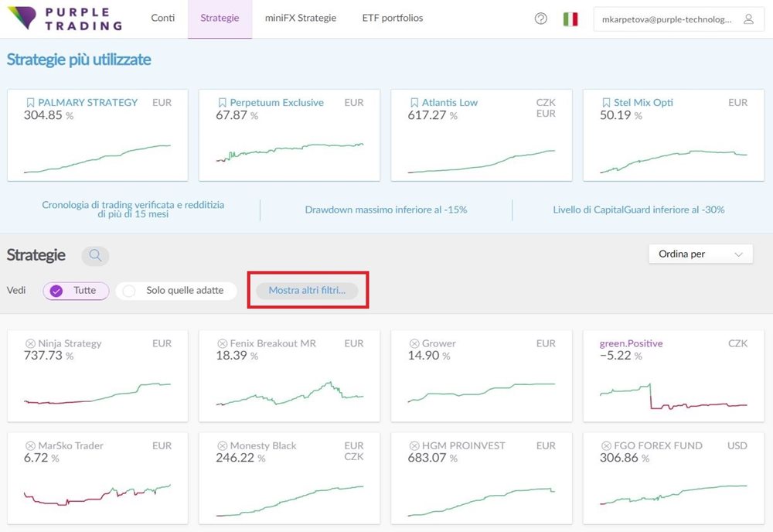Click the user profile icon
773x532 pixels.
tap(748, 19)
